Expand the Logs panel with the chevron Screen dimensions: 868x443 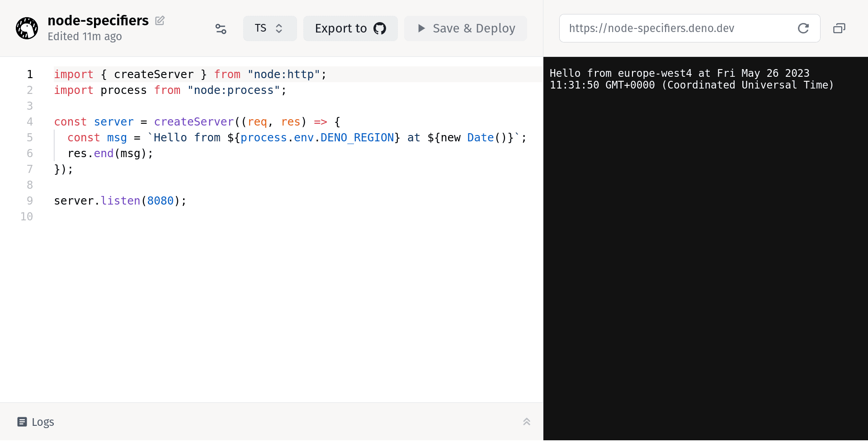point(526,421)
